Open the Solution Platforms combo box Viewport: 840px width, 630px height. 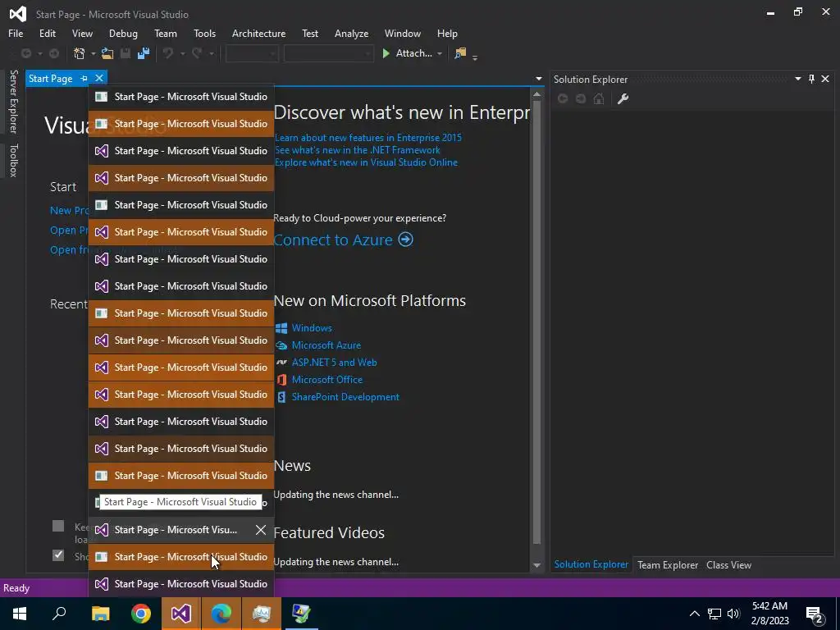click(328, 53)
